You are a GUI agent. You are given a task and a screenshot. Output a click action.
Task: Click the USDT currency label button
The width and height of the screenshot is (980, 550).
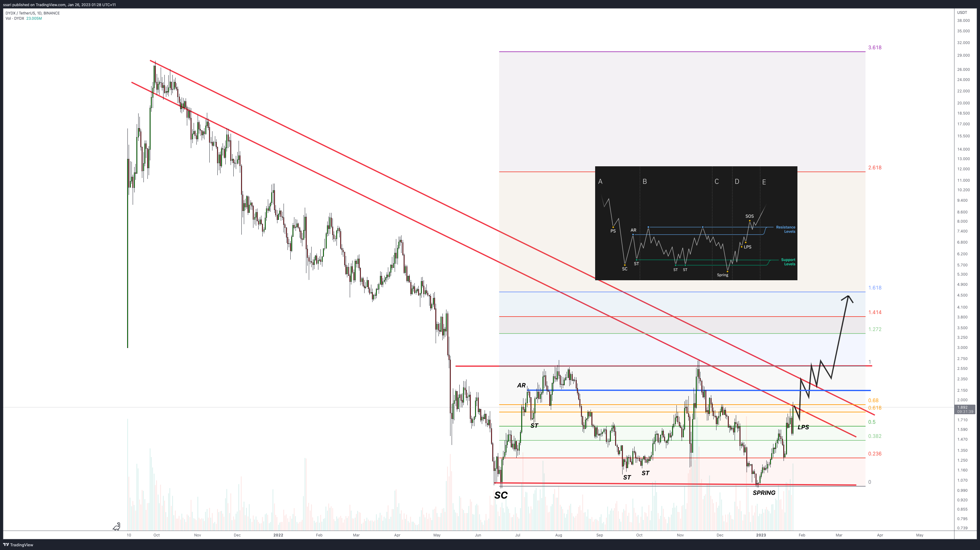(962, 12)
